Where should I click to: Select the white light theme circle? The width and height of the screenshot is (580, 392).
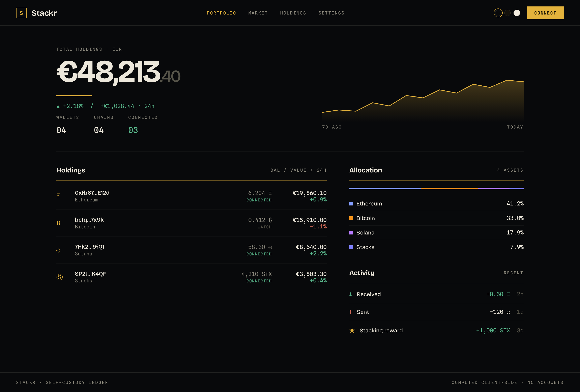(517, 13)
